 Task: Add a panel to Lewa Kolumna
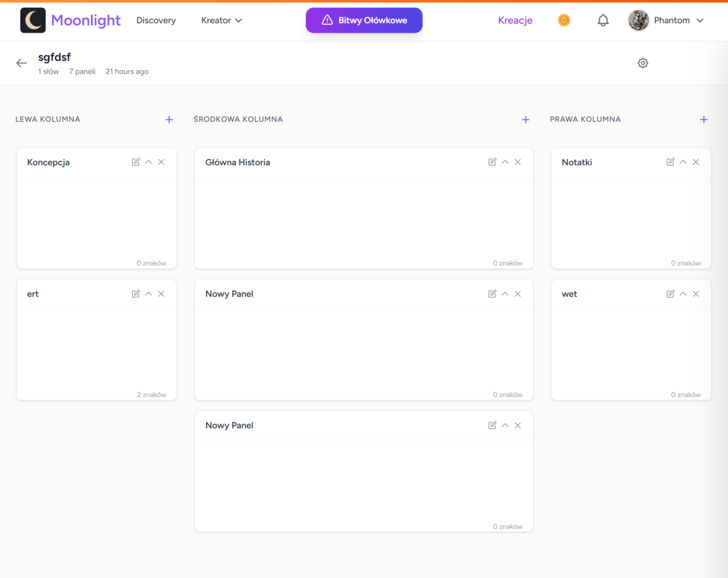tap(169, 120)
